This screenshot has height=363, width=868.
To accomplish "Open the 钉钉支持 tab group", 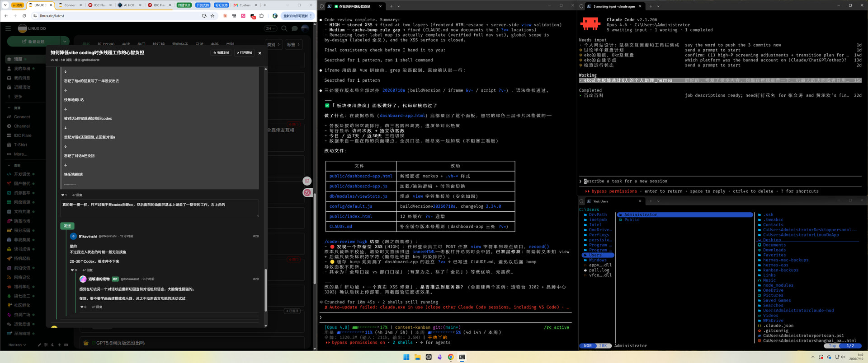I will [222, 5].
